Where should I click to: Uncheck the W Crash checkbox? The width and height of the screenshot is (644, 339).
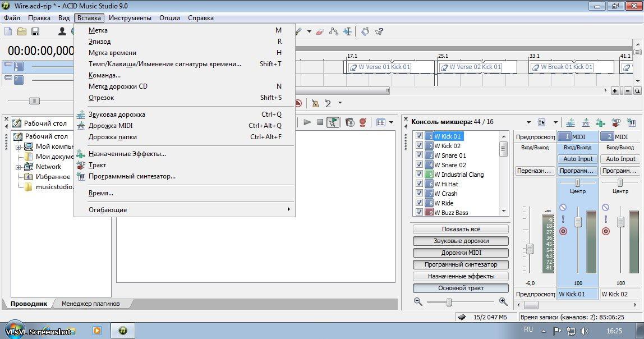point(419,193)
